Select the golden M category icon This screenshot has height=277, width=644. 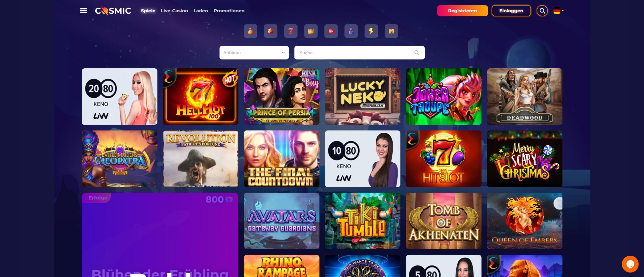pos(391,31)
